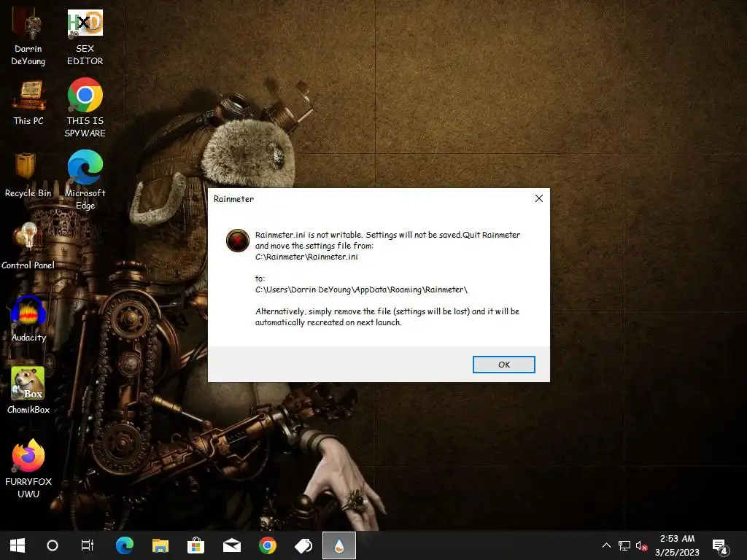747x560 pixels.
Task: Open Mail app from the taskbar
Action: 231,545
